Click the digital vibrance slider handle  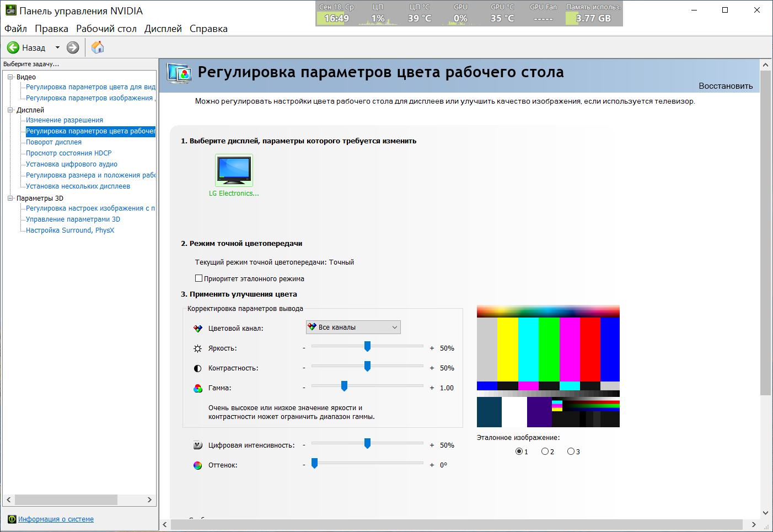coord(367,444)
